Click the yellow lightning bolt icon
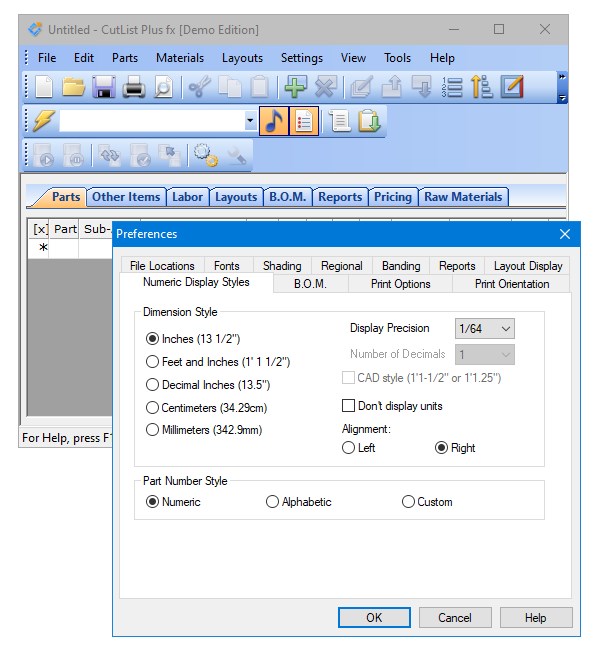607x651 pixels. point(44,121)
